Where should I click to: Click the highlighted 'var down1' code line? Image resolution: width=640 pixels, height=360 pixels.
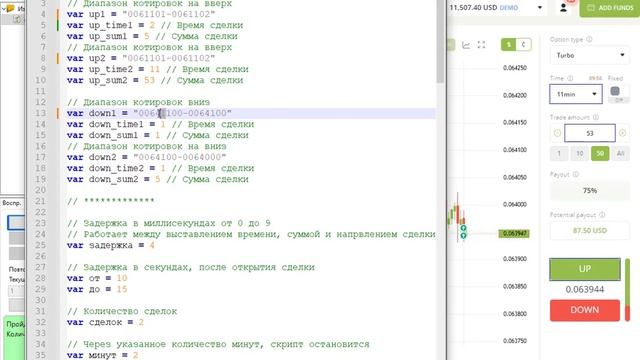click(149, 113)
